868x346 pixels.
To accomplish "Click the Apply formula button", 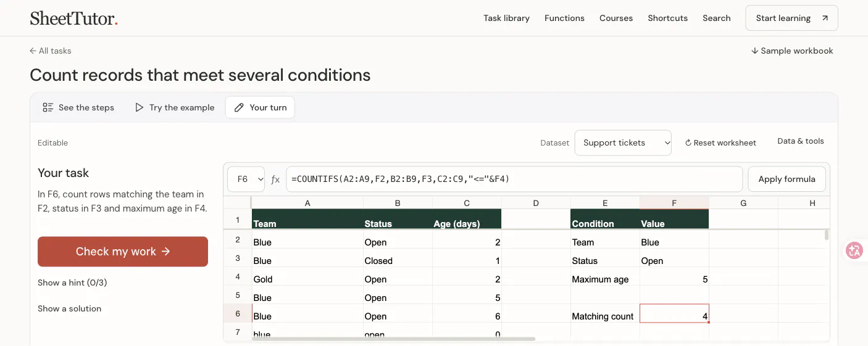I will tap(787, 179).
